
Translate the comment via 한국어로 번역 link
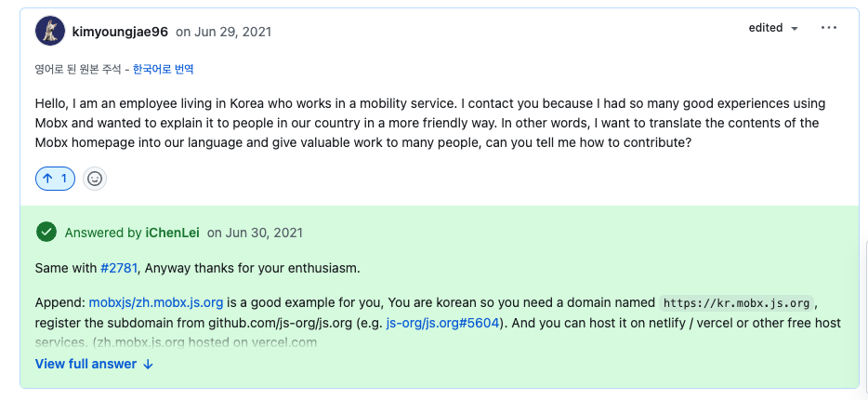tap(163, 69)
